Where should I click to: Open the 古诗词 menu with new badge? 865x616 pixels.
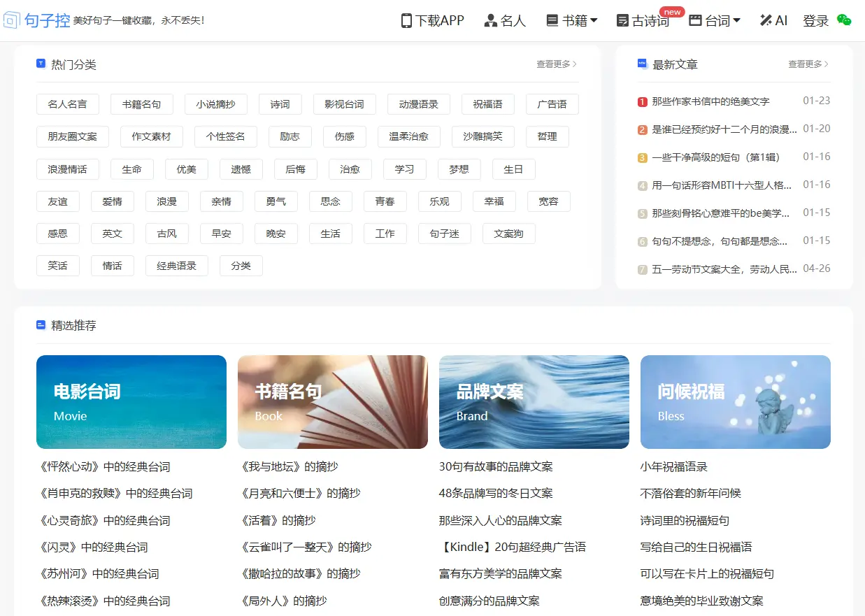(x=645, y=22)
